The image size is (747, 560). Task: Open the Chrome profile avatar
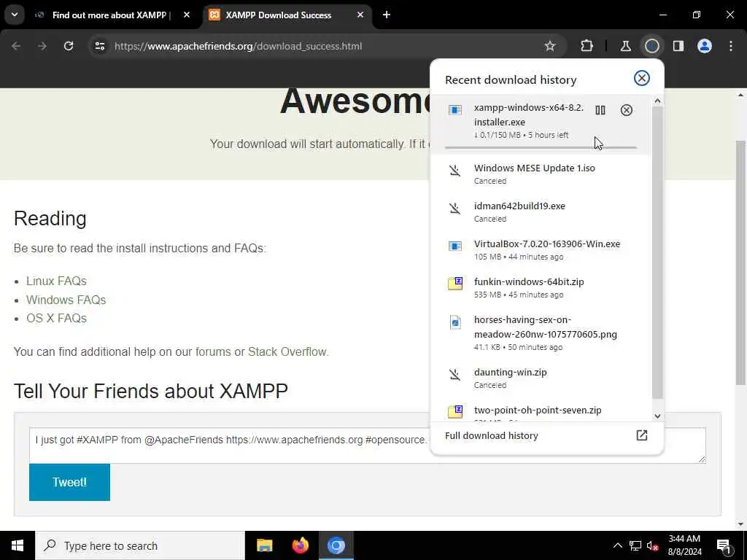click(705, 46)
